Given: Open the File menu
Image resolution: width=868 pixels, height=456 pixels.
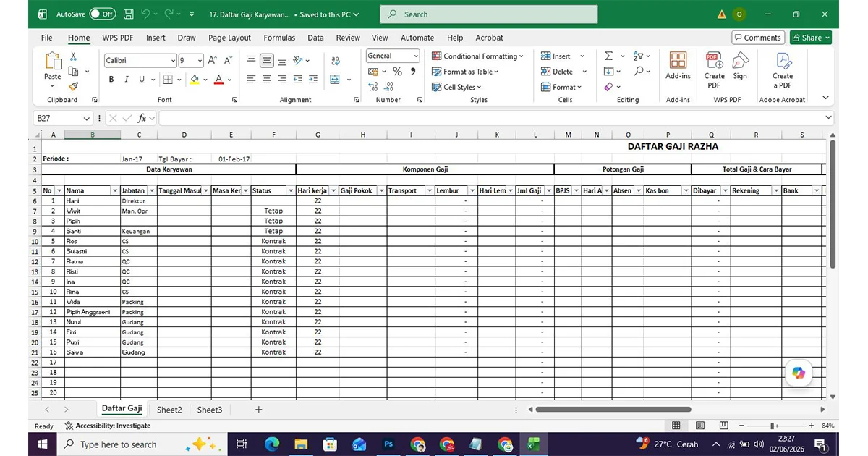Looking at the screenshot, I should coord(47,38).
